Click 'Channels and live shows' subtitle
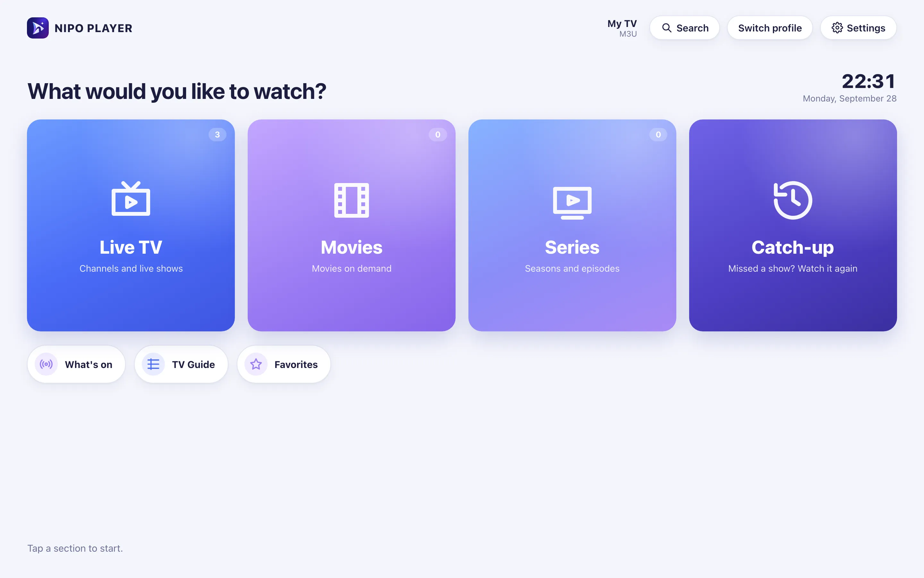 (131, 268)
